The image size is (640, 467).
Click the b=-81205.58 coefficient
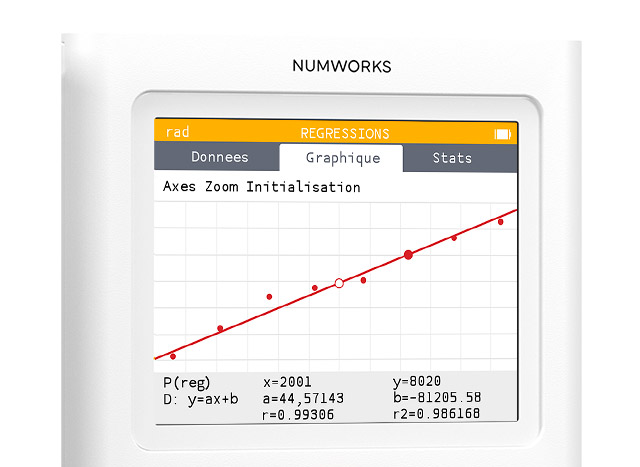coord(437,397)
